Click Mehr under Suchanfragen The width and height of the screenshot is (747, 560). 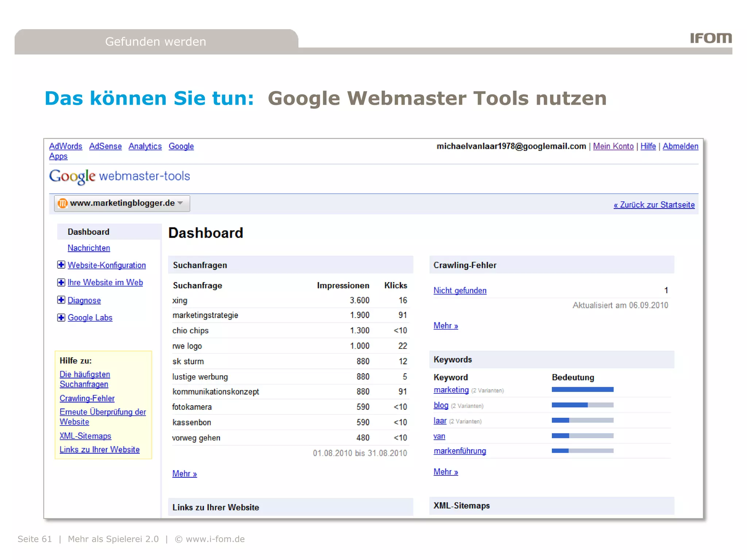point(185,474)
